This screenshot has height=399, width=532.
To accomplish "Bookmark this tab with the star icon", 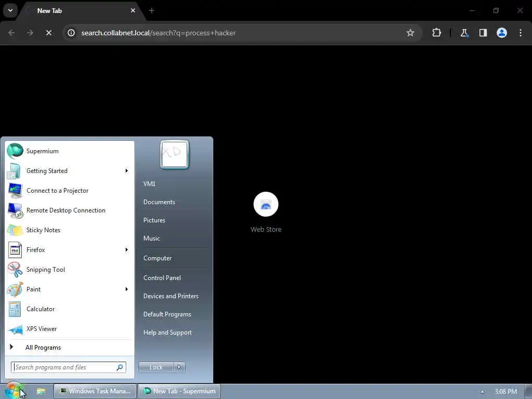I will click(x=410, y=33).
